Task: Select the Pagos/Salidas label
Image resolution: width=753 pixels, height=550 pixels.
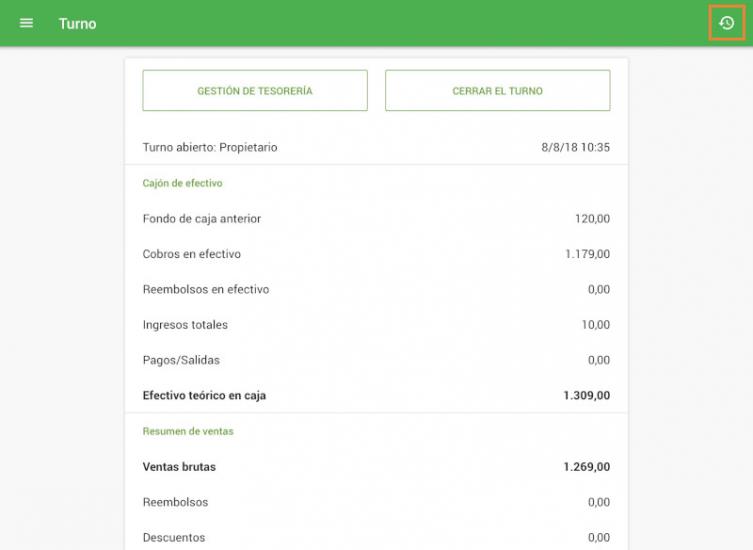Action: (181, 360)
